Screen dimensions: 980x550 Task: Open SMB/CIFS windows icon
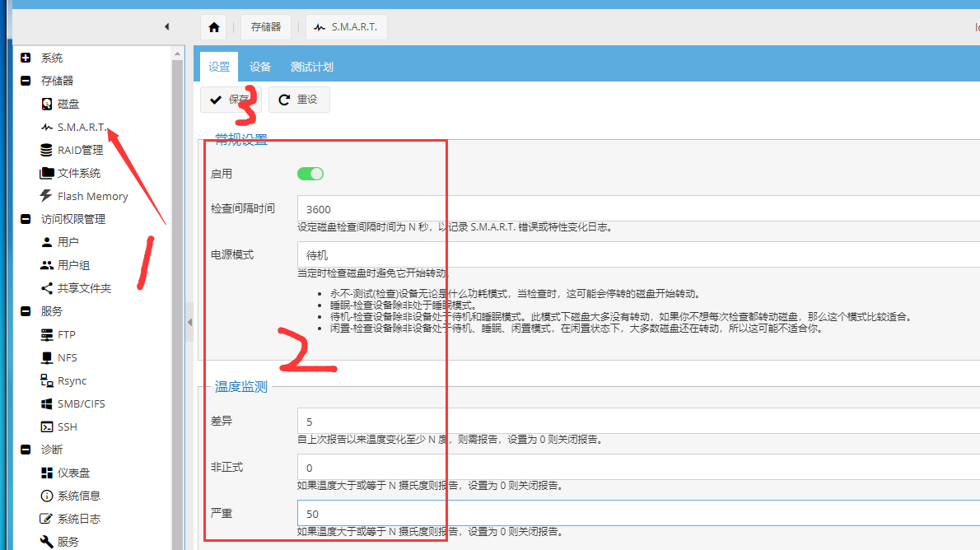47,403
